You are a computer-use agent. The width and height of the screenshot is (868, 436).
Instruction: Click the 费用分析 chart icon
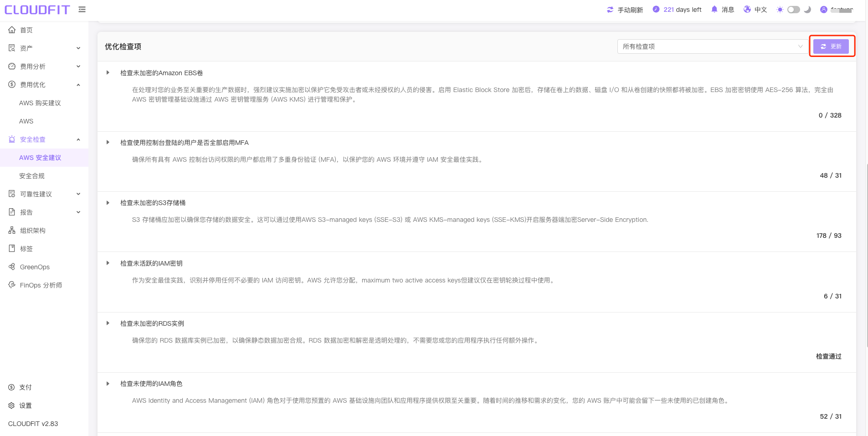[x=12, y=66]
